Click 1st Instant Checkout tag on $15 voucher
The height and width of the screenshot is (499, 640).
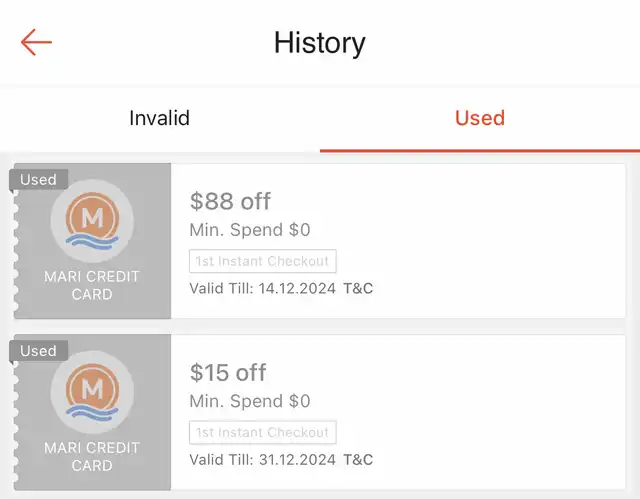click(x=263, y=432)
